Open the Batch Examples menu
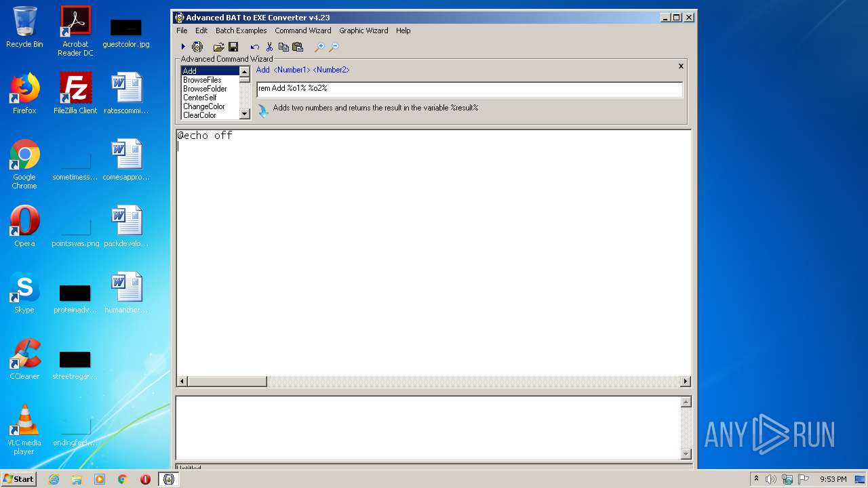Screen dimensions: 868x488 pyautogui.click(x=241, y=30)
